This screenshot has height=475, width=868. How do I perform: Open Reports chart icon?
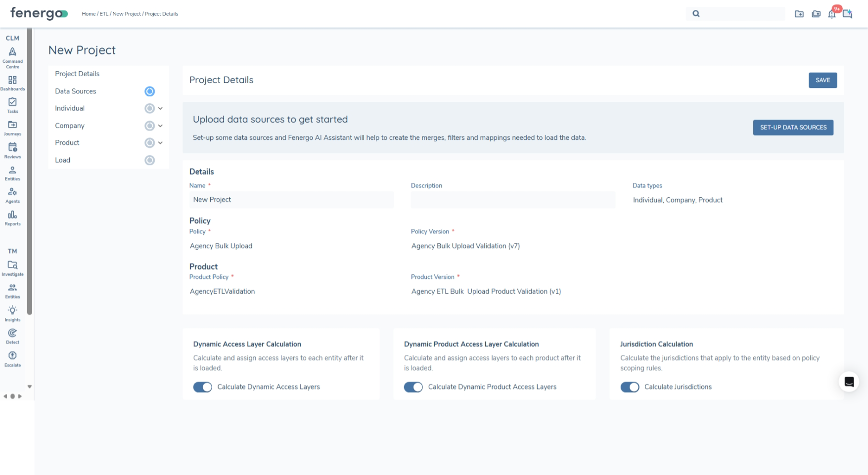12,216
